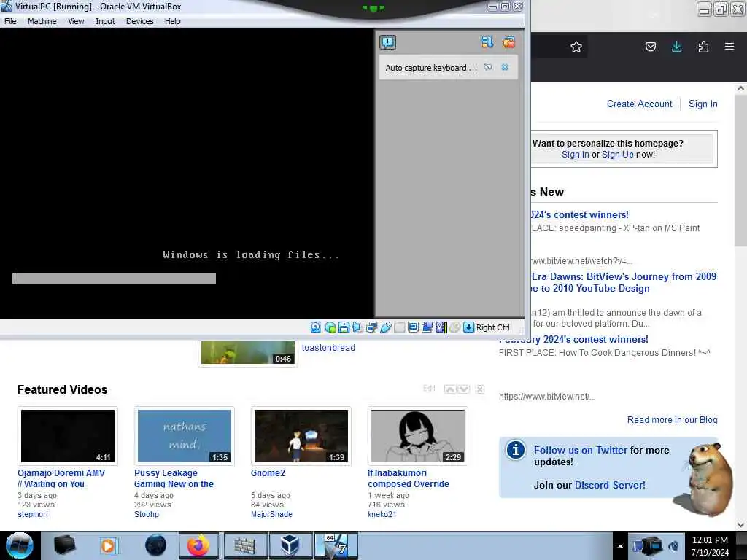747x560 pixels.
Task: Open the 0:46 video thumbnail above Featured Videos
Action: (248, 353)
